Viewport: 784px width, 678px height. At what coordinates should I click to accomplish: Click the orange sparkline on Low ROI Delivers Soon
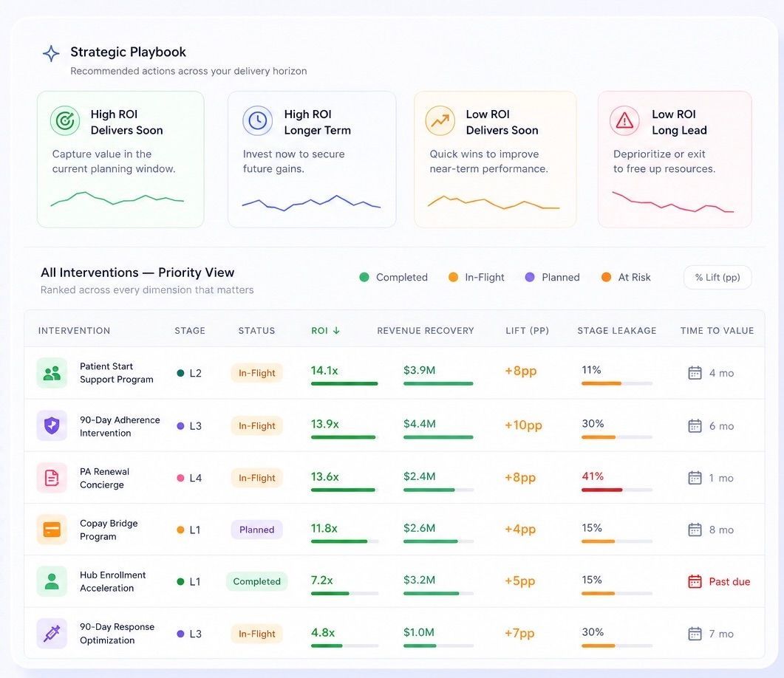[x=493, y=202]
